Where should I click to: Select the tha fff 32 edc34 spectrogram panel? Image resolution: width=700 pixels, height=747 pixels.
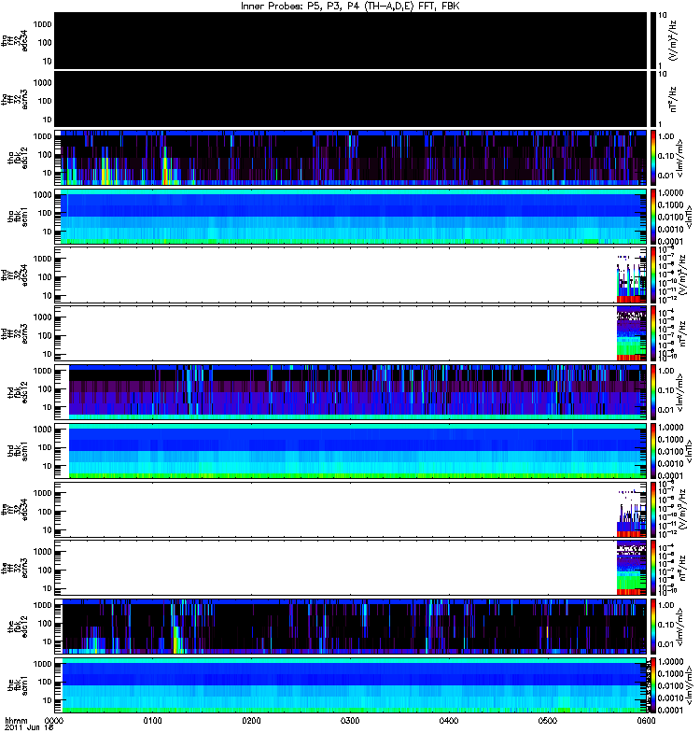[350, 40]
